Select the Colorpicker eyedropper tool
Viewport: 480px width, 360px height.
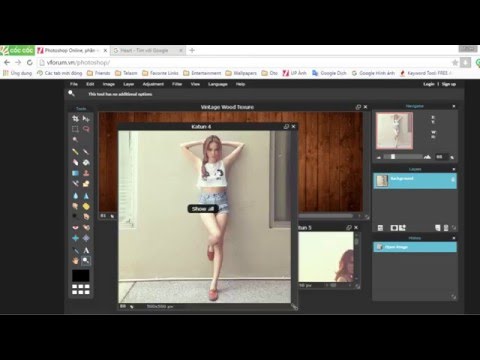click(75, 250)
